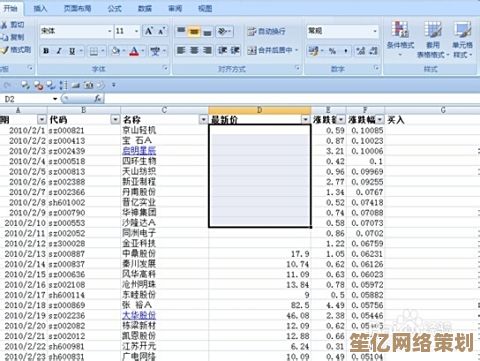Switch to 公式 ribbon tab
This screenshot has width=480, height=361.
pyautogui.click(x=115, y=9)
